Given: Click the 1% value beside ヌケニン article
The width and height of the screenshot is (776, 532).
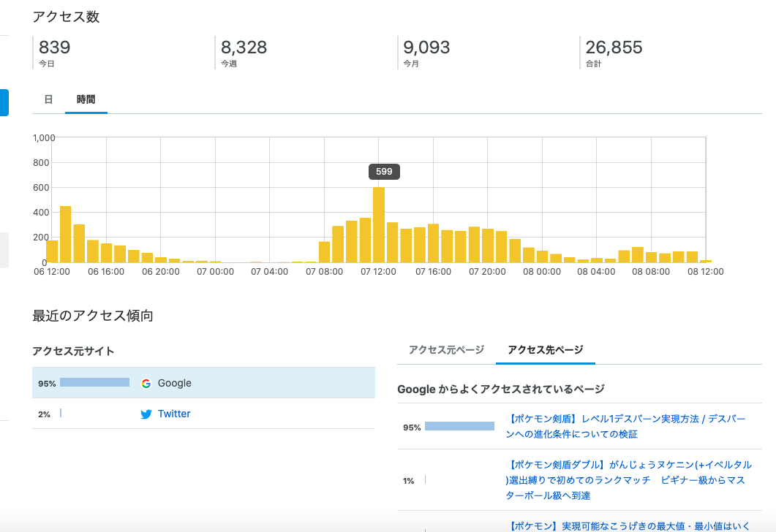Looking at the screenshot, I should [x=408, y=481].
